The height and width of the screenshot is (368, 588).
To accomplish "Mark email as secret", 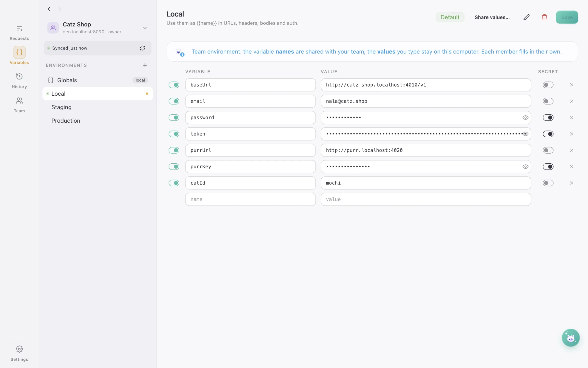I will pos(548,101).
